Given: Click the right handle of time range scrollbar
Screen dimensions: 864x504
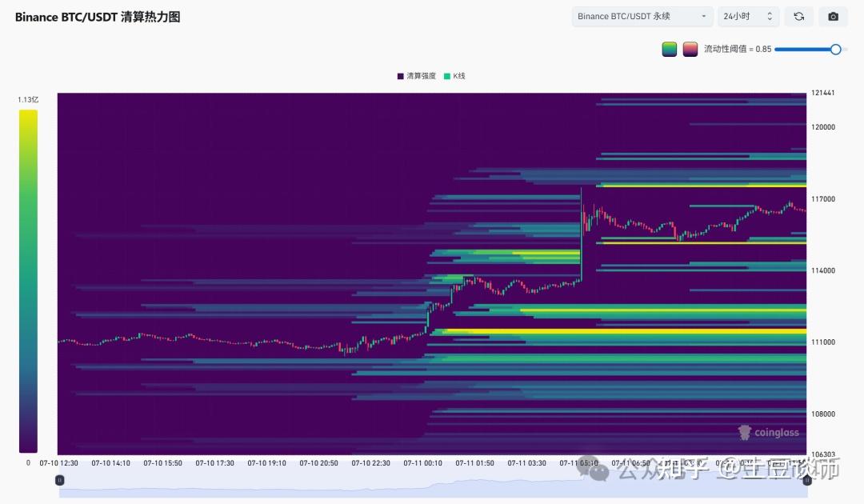Looking at the screenshot, I should tap(806, 480).
